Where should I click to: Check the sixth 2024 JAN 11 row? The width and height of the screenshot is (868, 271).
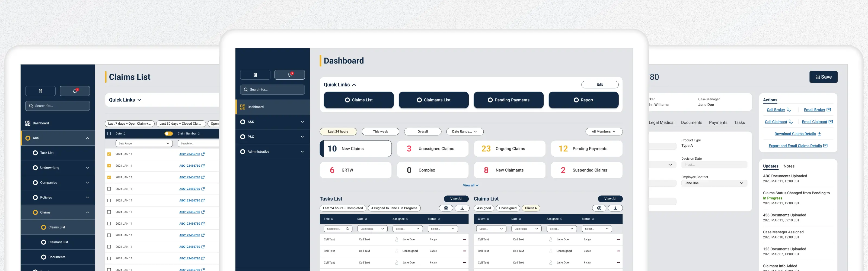109,212
